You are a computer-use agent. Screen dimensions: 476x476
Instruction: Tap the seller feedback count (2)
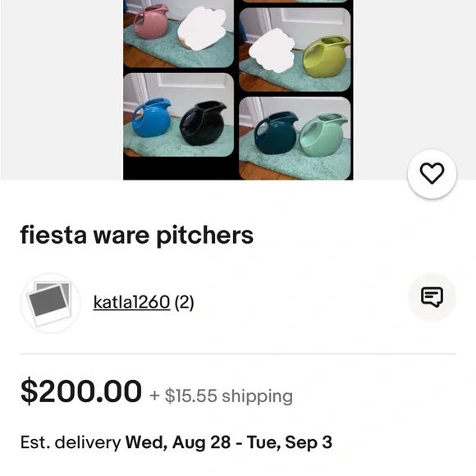[x=185, y=302]
